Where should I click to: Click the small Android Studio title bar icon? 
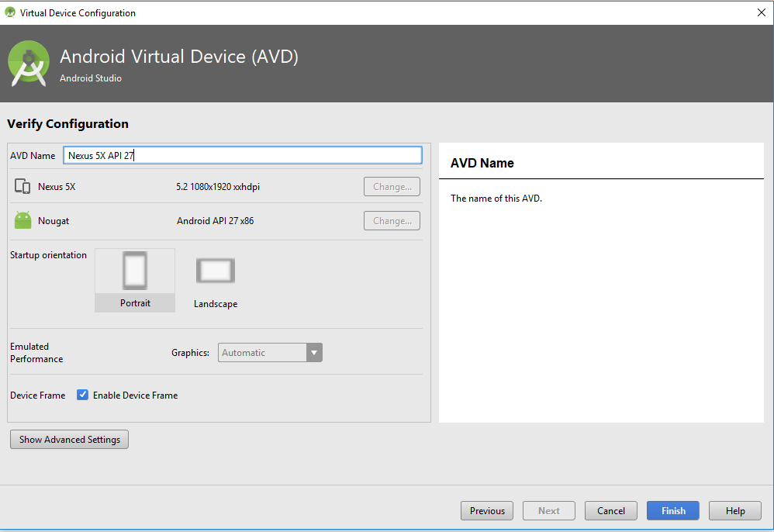(10, 13)
